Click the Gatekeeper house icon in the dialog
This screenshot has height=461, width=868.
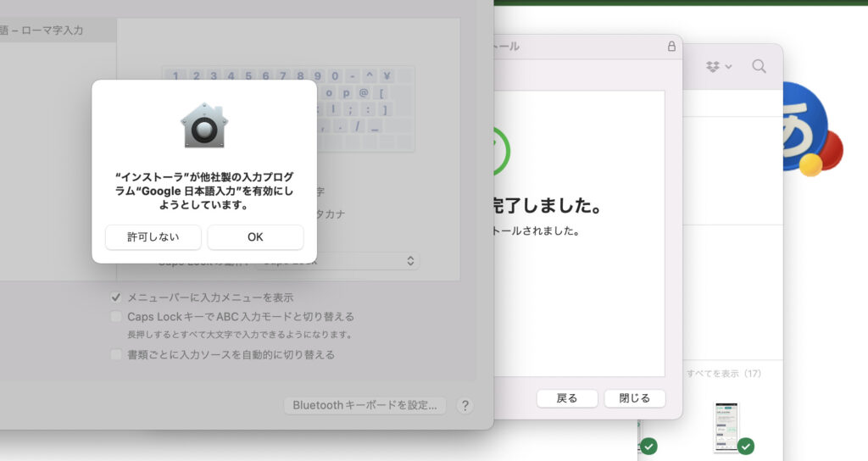[204, 125]
